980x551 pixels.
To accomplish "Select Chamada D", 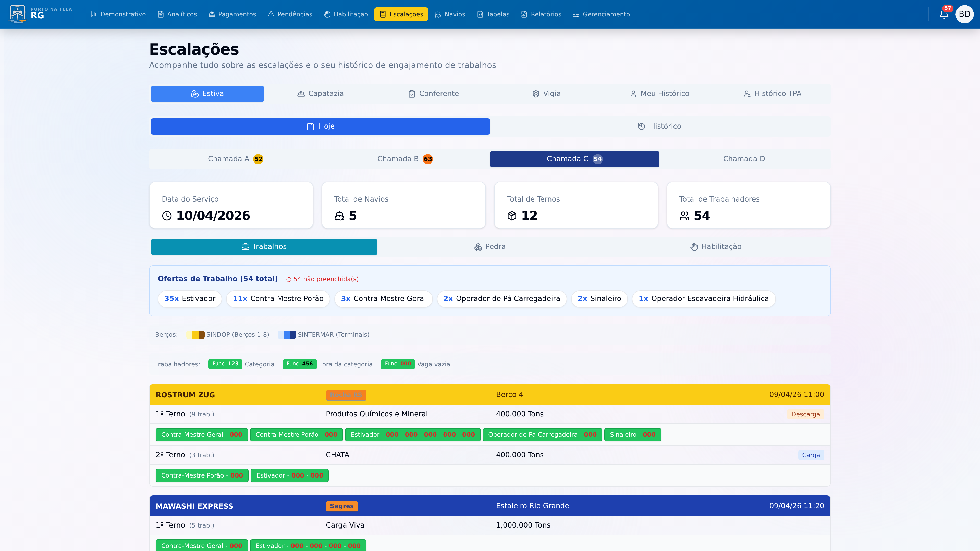I will (744, 159).
